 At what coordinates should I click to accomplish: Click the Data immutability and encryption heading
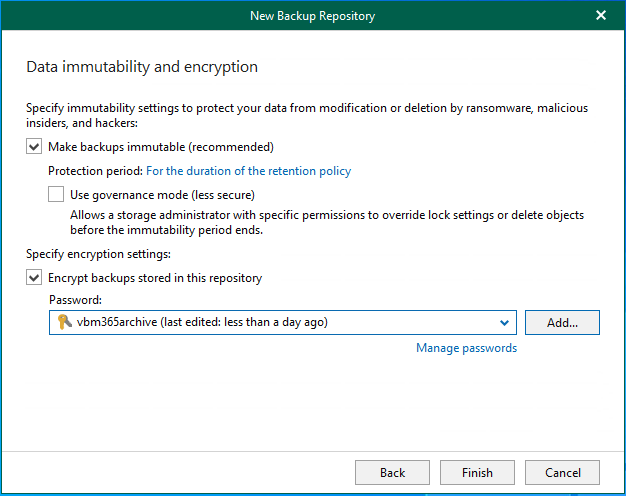click(141, 67)
